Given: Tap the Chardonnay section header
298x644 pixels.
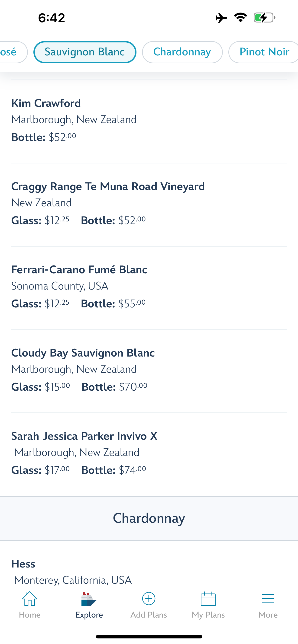Looking at the screenshot, I should click(x=149, y=518).
